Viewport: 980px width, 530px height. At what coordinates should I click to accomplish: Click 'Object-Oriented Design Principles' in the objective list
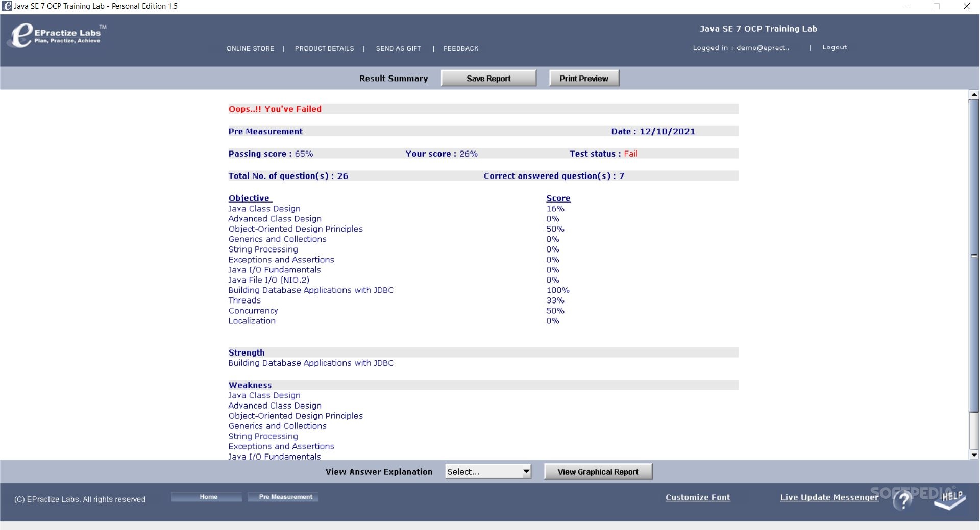point(296,229)
